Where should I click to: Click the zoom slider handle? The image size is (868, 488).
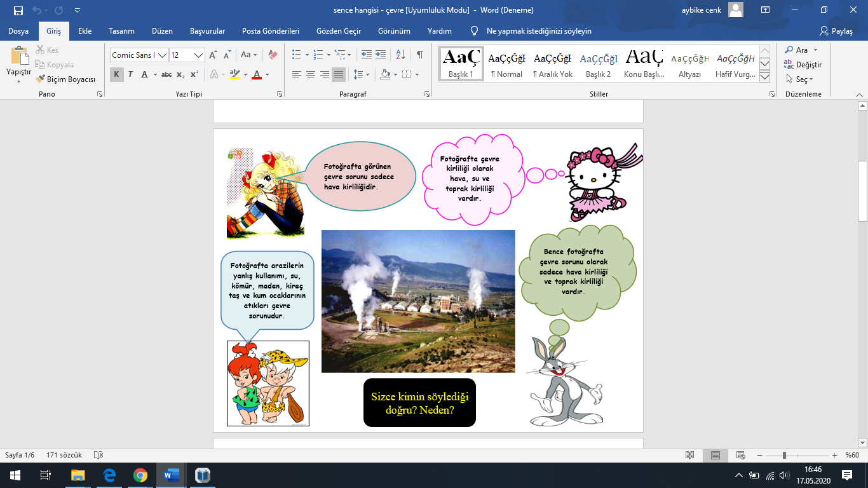[x=784, y=456]
